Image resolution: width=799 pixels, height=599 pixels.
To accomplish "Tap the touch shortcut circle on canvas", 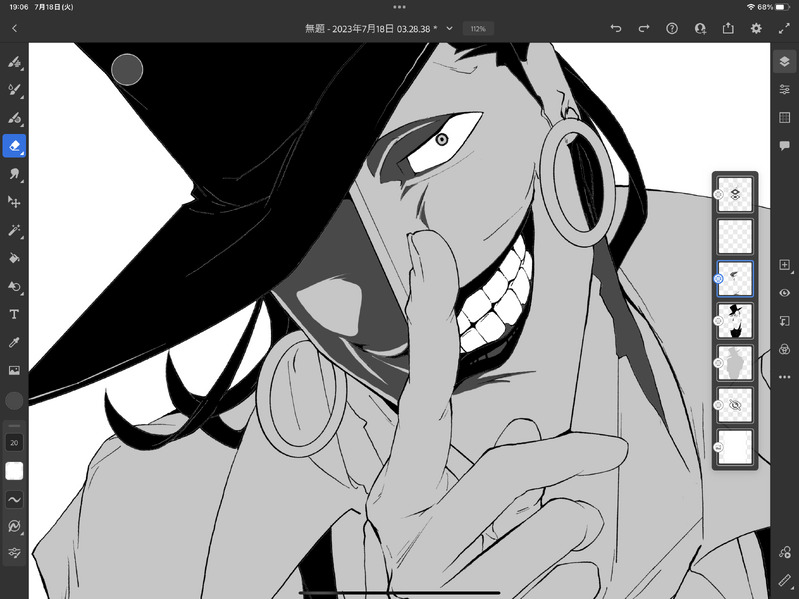I will coord(127,70).
